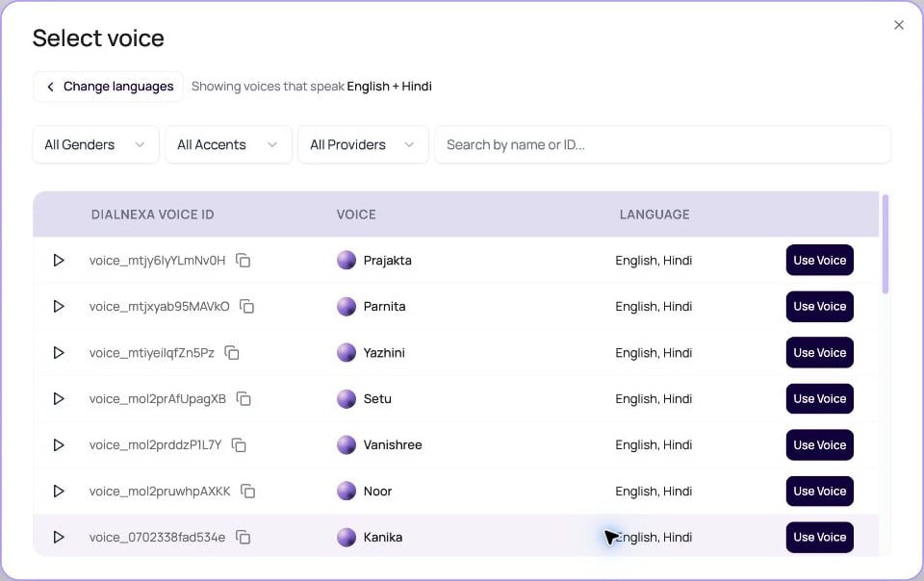This screenshot has width=924, height=581.
Task: Use Voice for Kanika
Action: click(820, 537)
